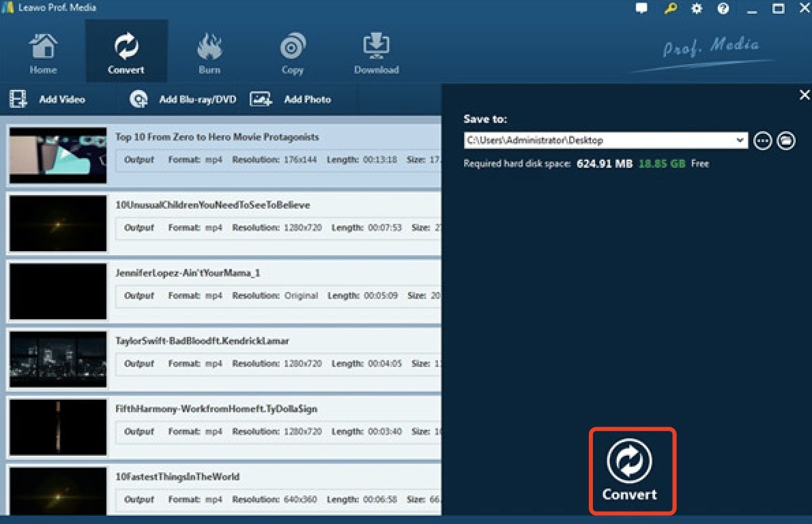
Task: Switch to the Burn module
Action: tap(209, 53)
